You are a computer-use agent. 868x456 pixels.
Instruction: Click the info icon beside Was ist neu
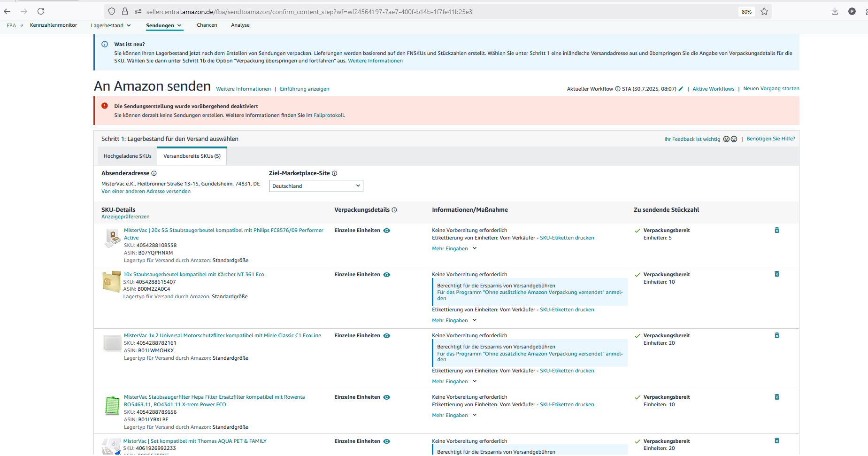[x=105, y=44]
